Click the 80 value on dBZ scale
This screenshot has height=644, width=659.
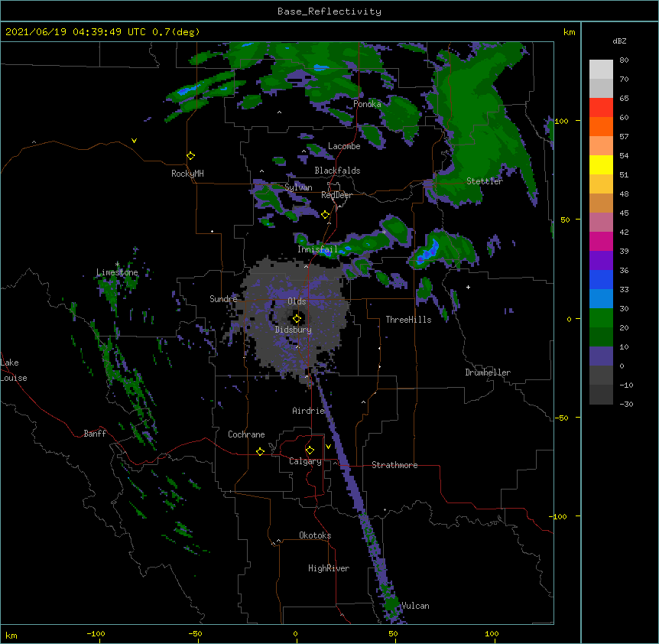(x=624, y=60)
